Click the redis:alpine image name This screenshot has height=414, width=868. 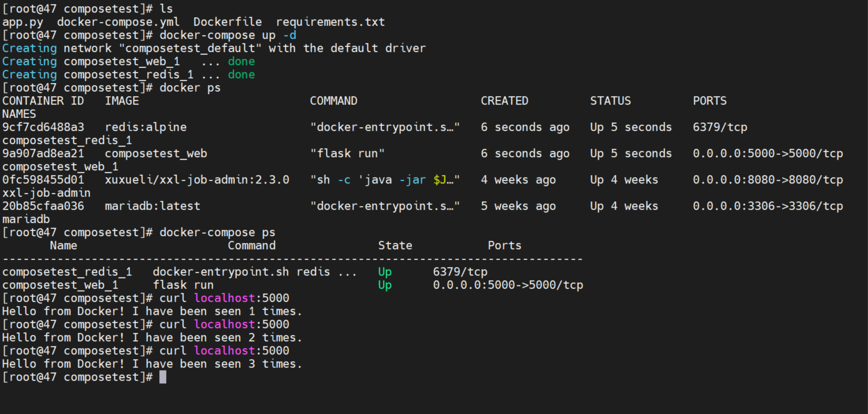[x=146, y=127]
